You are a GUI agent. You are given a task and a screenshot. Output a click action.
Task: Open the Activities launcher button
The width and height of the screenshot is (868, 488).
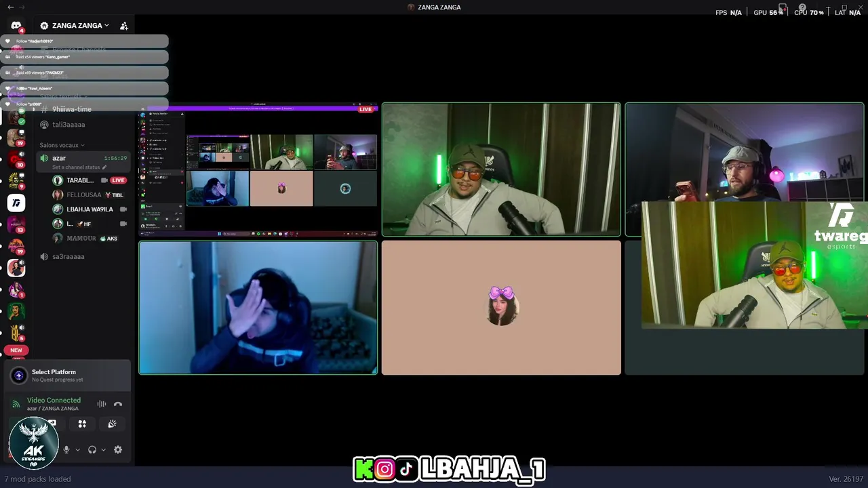82,424
